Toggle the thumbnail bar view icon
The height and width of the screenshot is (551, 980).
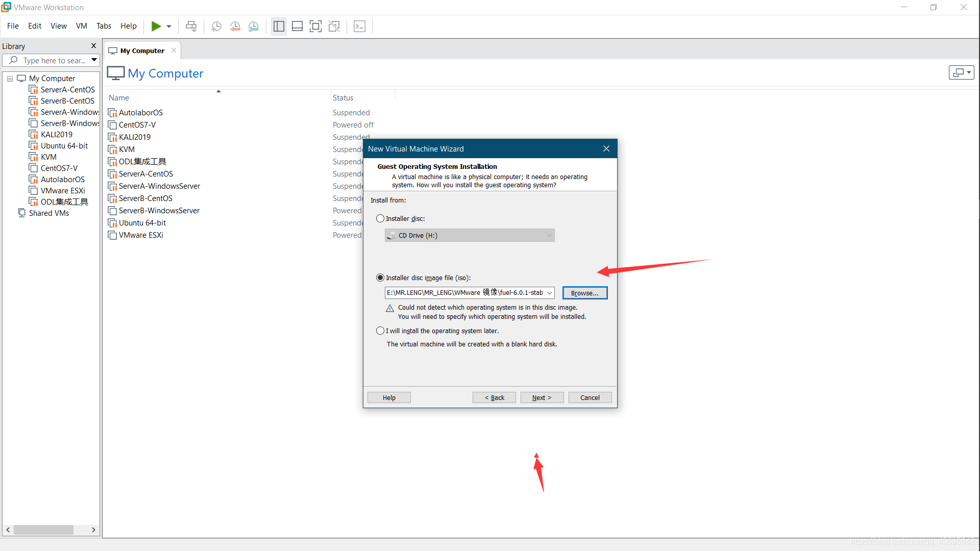(x=297, y=26)
